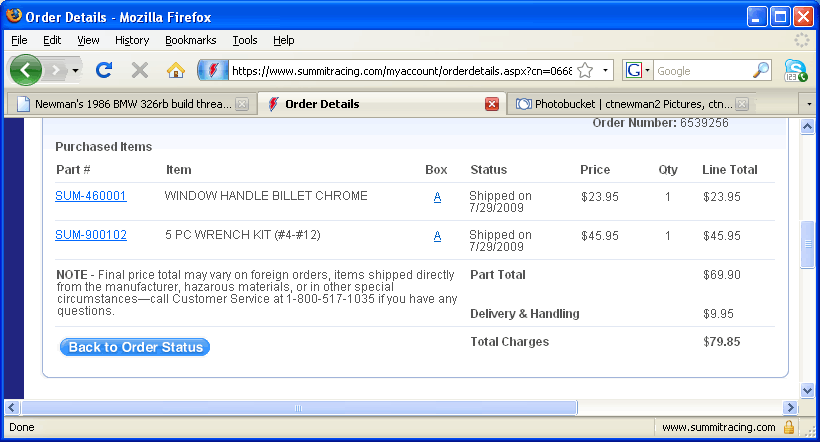
Task: Open the URL bar history dropdown
Action: [x=605, y=70]
